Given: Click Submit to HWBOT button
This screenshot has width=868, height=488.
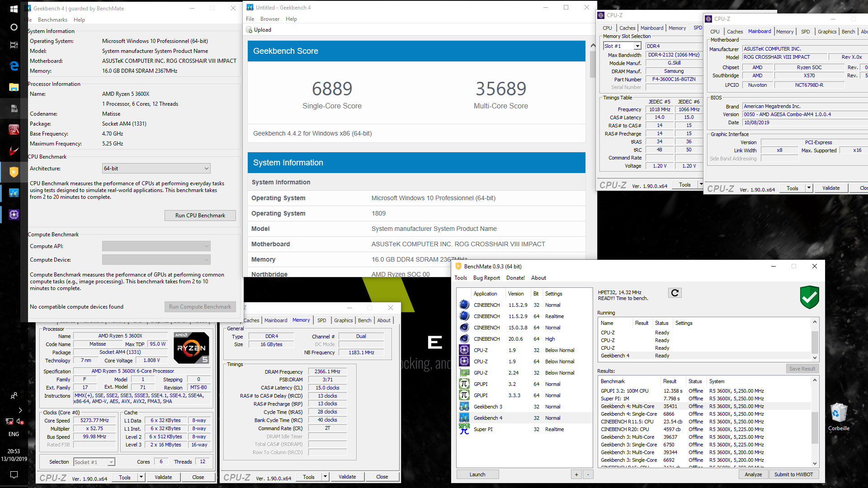Looking at the screenshot, I should click(x=793, y=474).
